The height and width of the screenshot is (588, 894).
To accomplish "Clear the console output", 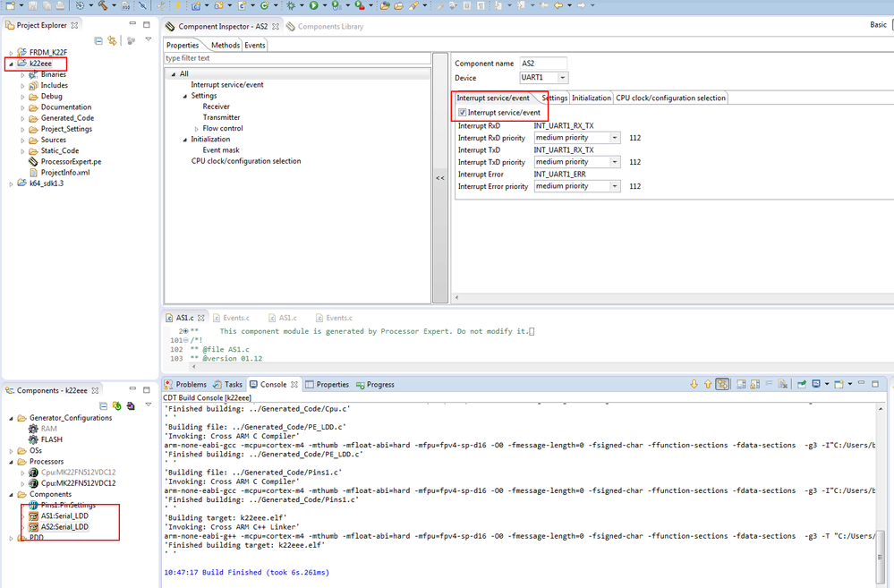I will point(782,385).
